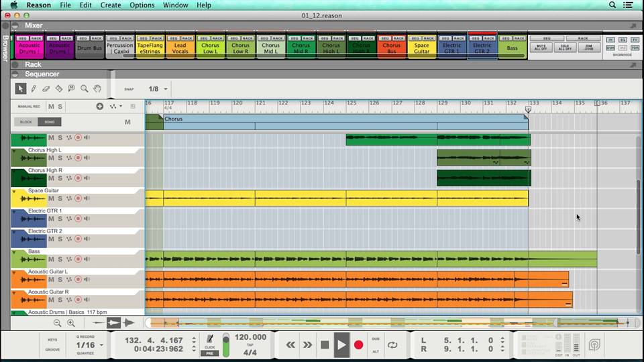Click MUTE ALL OFF in the mixer
644x362 pixels.
541,48
